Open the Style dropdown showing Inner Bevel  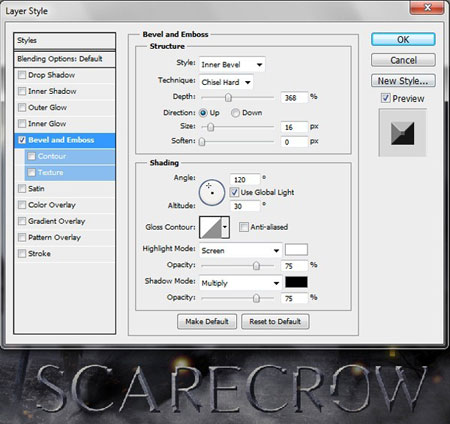pos(232,64)
